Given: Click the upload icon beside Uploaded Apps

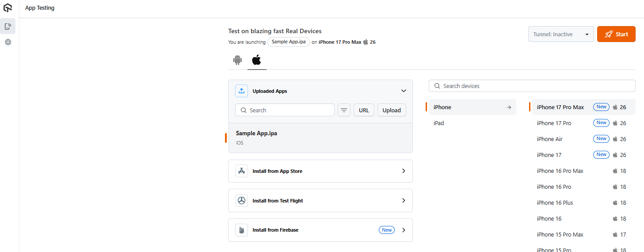Looking at the screenshot, I should [x=241, y=91].
